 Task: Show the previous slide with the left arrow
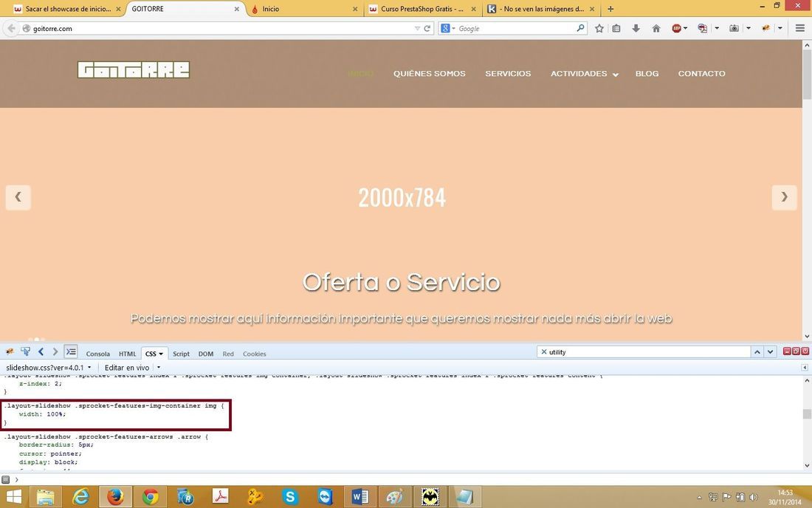click(18, 197)
